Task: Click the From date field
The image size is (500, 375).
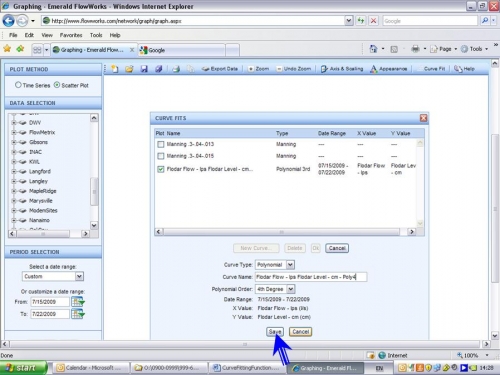Action: 50,302
